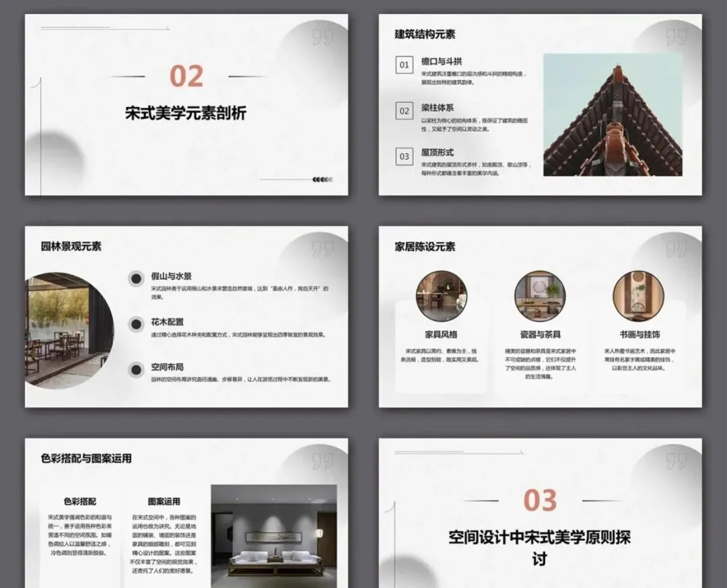727x588 pixels.
Task: Click the subheading 檐口与斗拱
Action: (442, 61)
